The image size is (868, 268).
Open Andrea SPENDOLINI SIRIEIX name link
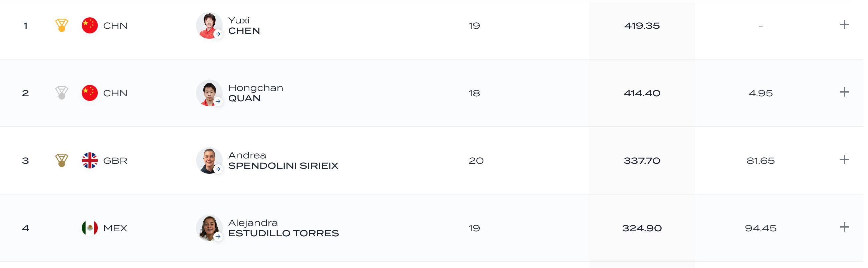click(x=283, y=160)
